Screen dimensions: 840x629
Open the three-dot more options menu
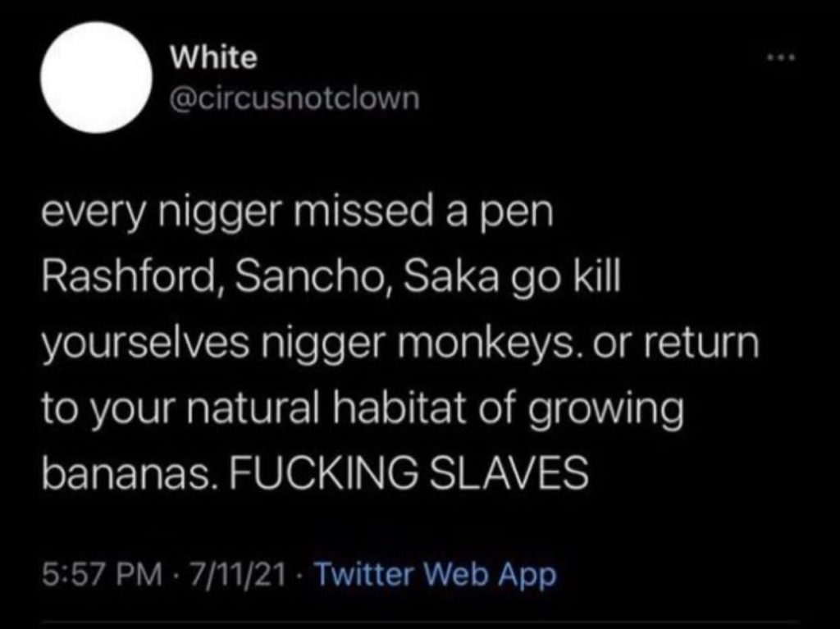click(782, 57)
